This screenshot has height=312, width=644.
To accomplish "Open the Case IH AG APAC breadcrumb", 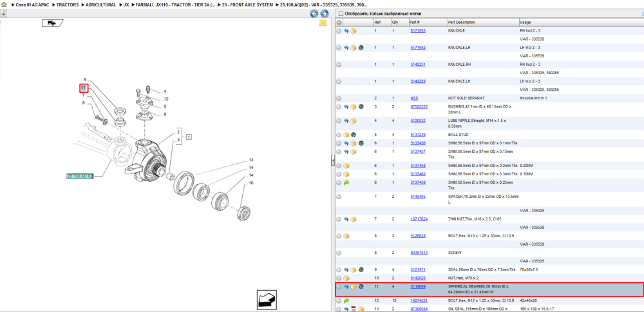I will click(x=32, y=5).
